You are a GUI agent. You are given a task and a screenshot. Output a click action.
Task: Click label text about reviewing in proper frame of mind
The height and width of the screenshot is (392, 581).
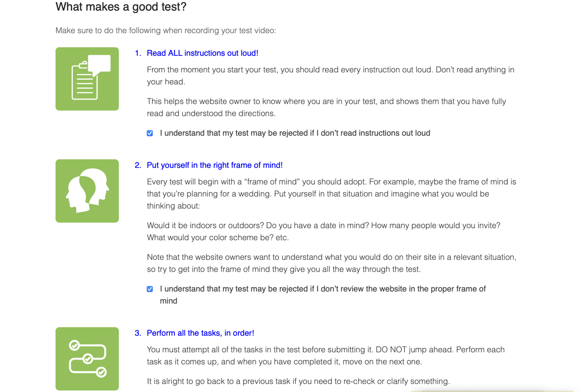(x=323, y=295)
